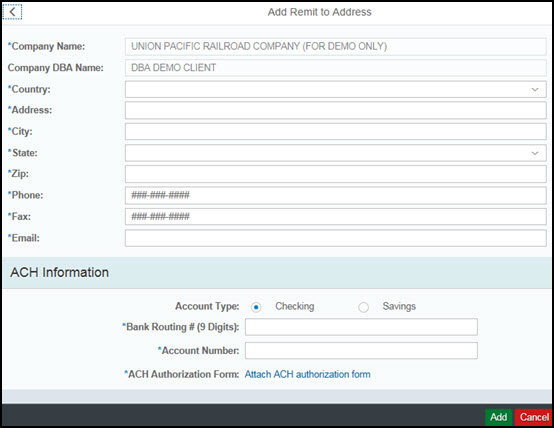Open the Country combo box field
Image resolution: width=554 pixels, height=428 pixels.
pos(335,89)
